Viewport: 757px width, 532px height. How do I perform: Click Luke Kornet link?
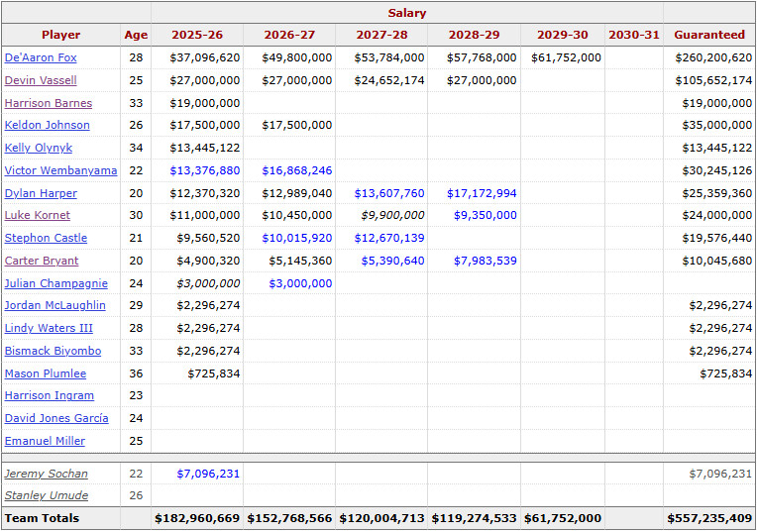38,215
